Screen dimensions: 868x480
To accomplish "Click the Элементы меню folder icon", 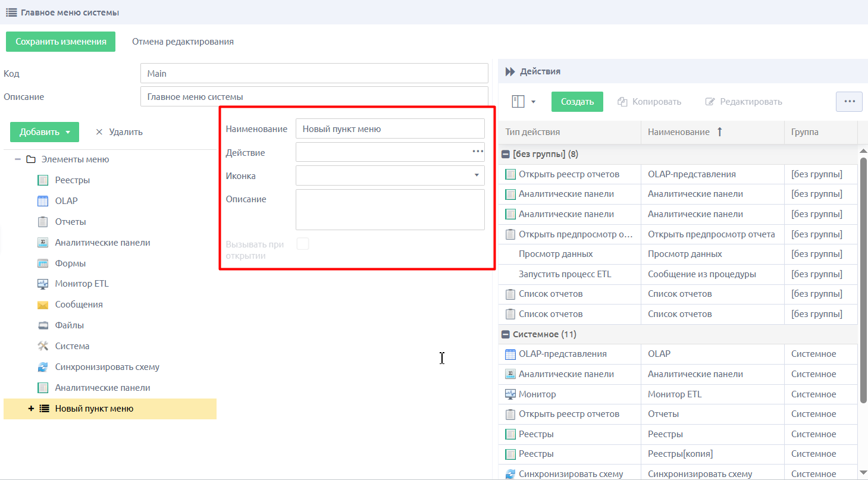I will click(31, 159).
